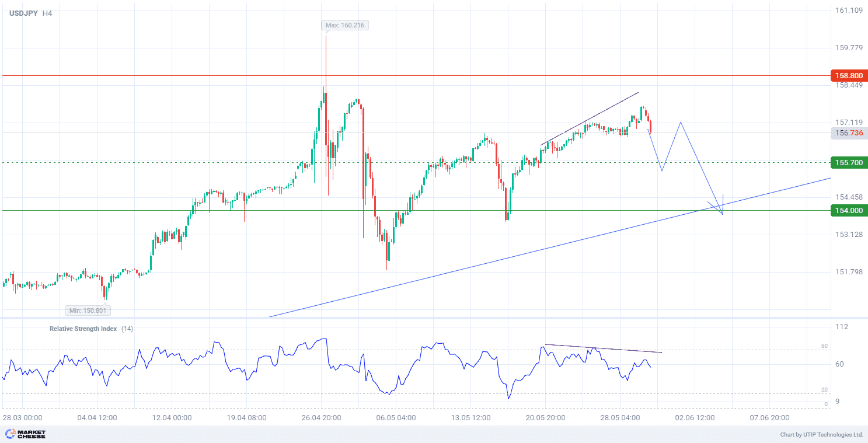Click the RSI period (14) value
The height and width of the screenshot is (443, 868).
tap(127, 329)
